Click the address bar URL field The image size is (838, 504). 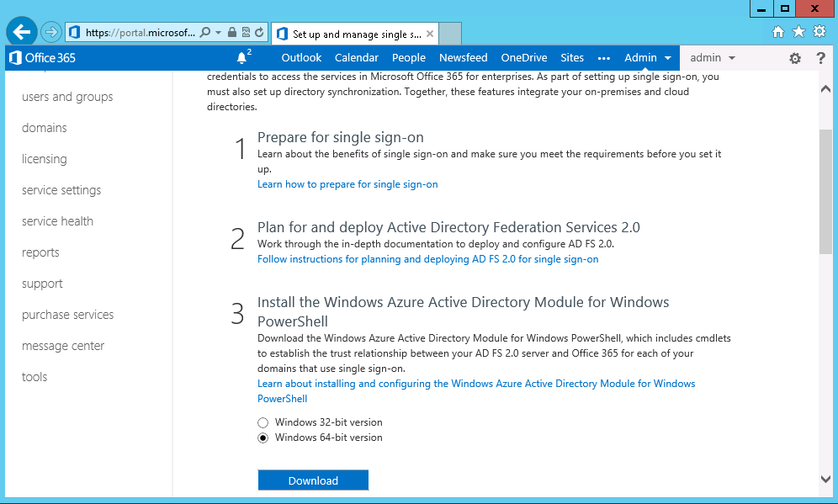tap(140, 33)
